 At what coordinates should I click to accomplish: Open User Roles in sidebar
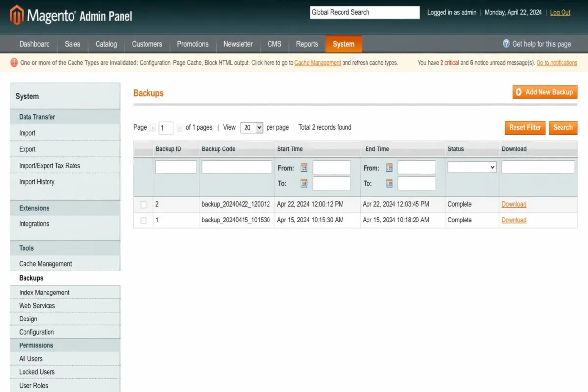(65, 386)
